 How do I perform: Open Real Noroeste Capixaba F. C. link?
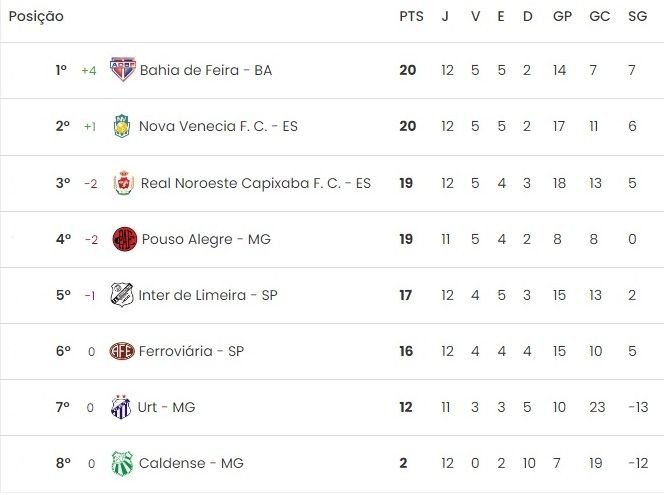(255, 183)
